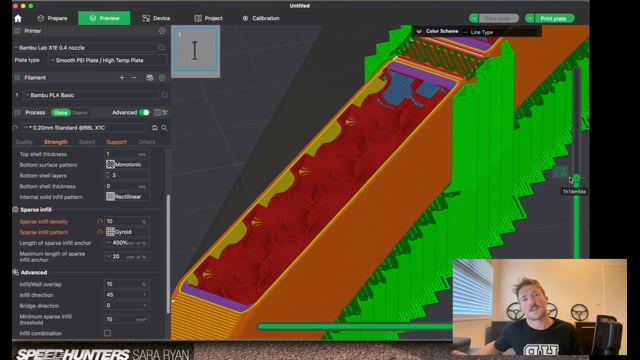Open the Maximum length of sparse infill anchor dropdown
Screen dimensions: 640x360
(127, 257)
